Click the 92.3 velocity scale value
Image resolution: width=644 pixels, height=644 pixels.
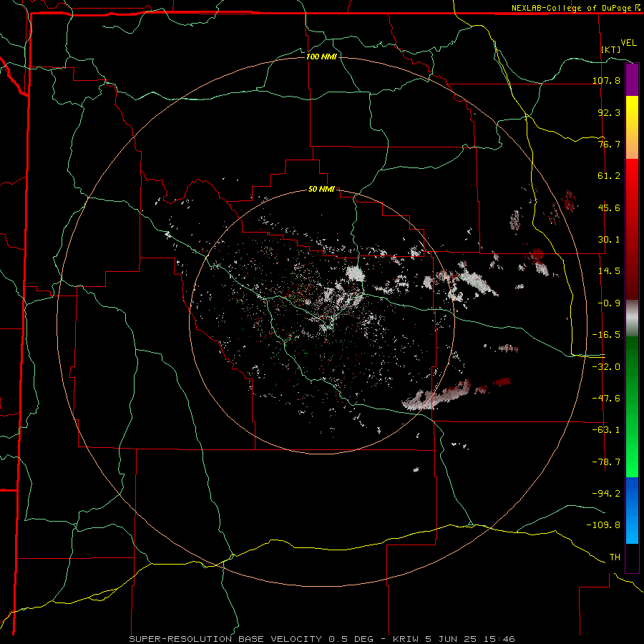(609, 112)
